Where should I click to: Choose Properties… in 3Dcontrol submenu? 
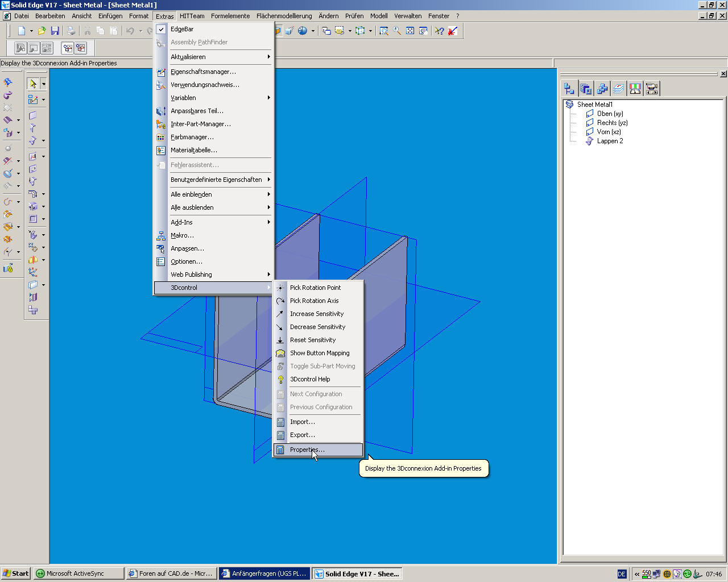318,450
